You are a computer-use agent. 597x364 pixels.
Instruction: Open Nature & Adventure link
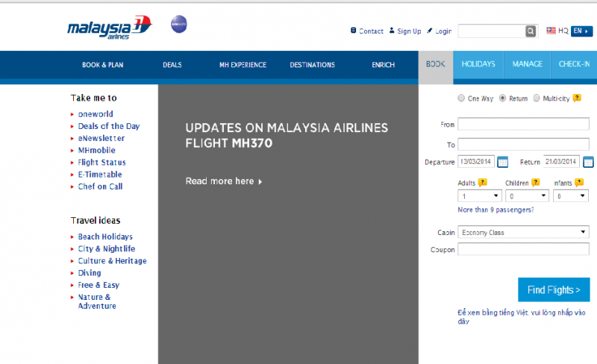click(97, 301)
